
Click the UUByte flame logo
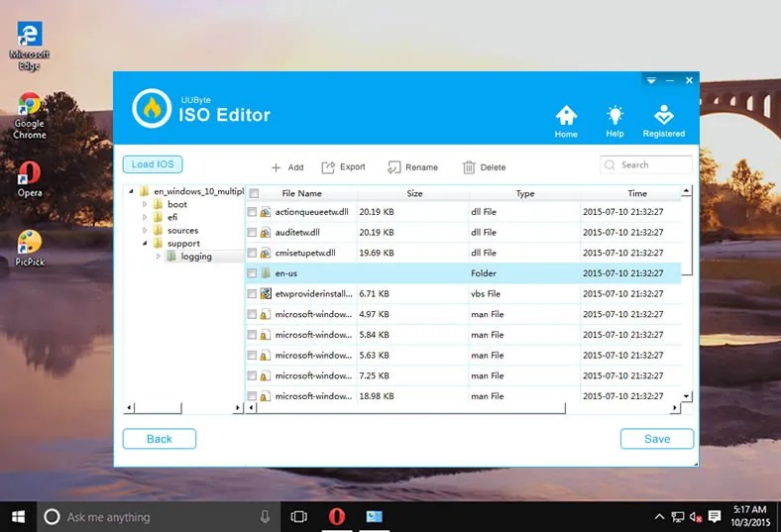pyautogui.click(x=152, y=108)
